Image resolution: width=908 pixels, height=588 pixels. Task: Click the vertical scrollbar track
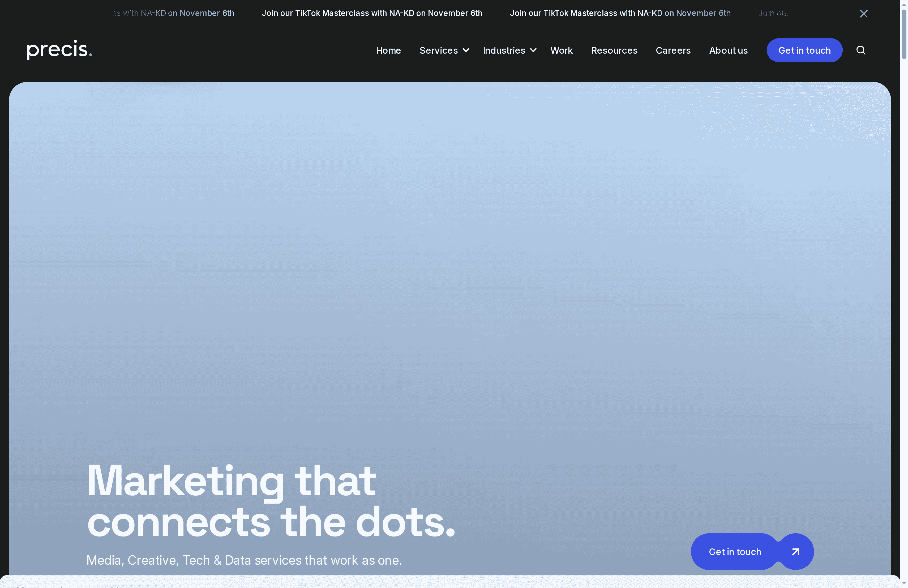(905, 305)
